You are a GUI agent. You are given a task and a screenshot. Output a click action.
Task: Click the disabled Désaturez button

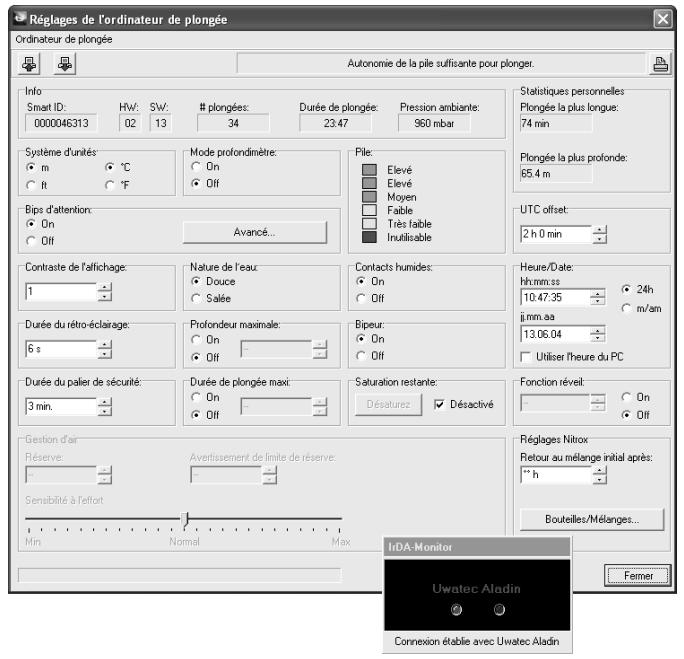[388, 404]
